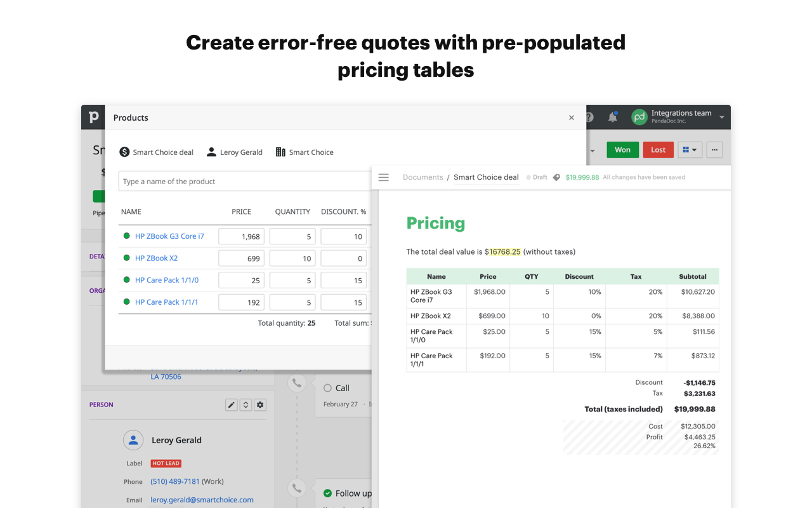Image resolution: width=812 pixels, height=508 pixels.
Task: Click phone icon beside Follow up activity
Action: coord(296,488)
